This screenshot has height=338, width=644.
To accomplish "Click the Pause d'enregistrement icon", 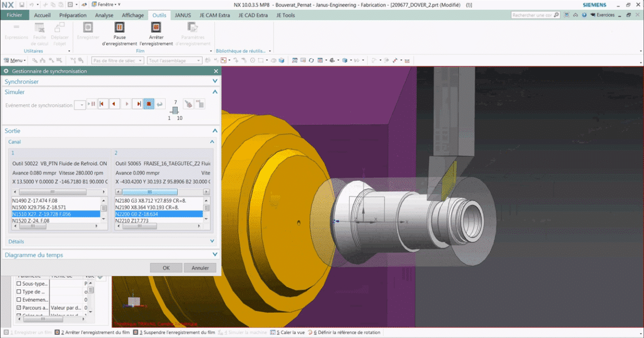I will [x=120, y=28].
